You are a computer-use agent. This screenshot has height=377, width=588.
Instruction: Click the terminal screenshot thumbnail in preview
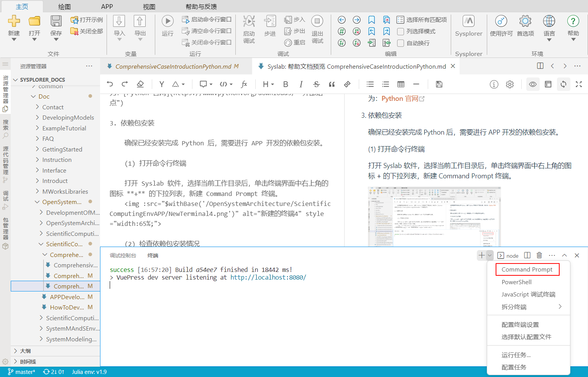pyautogui.click(x=434, y=217)
